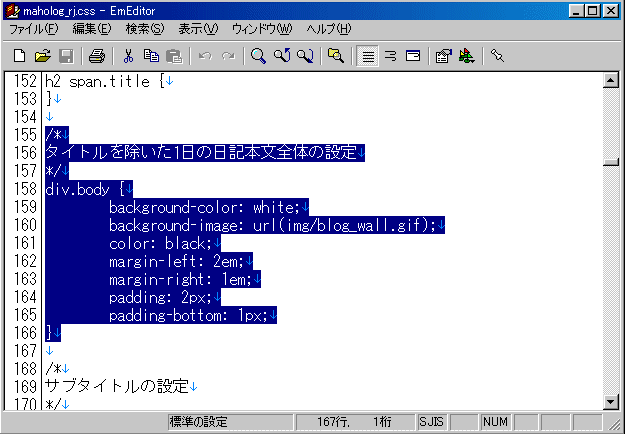Click scrollbar down arrow
Image resolution: width=625 pixels, height=434 pixels.
point(611,401)
